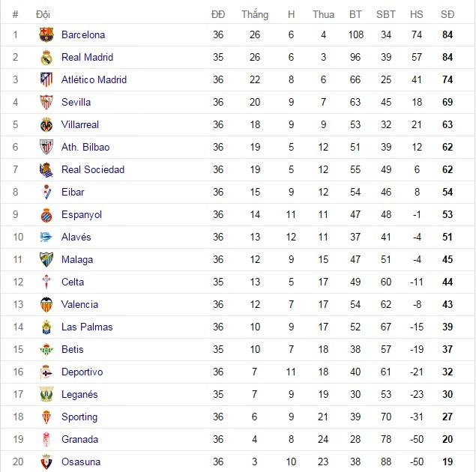Click the Real Sociedad crest icon

[46, 169]
